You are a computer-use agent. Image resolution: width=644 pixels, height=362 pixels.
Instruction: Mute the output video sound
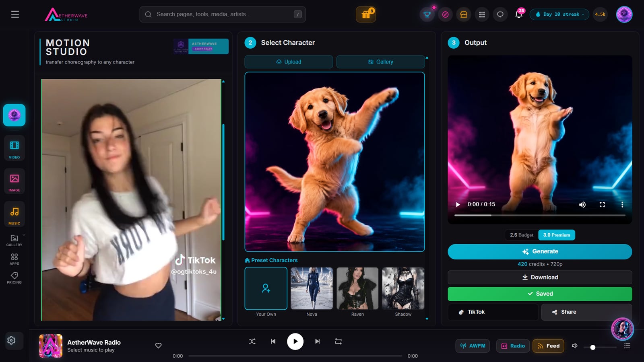tap(582, 205)
